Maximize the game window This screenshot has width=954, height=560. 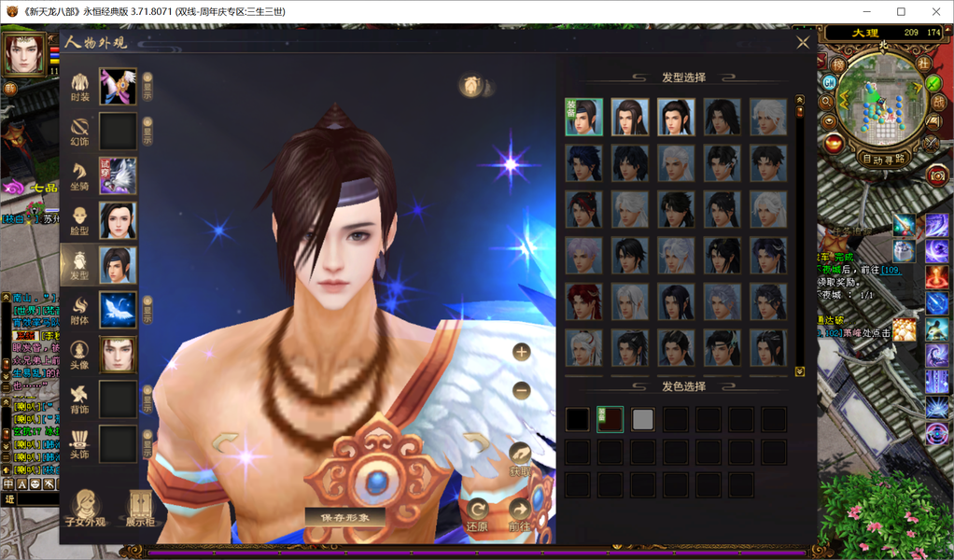[x=901, y=11]
